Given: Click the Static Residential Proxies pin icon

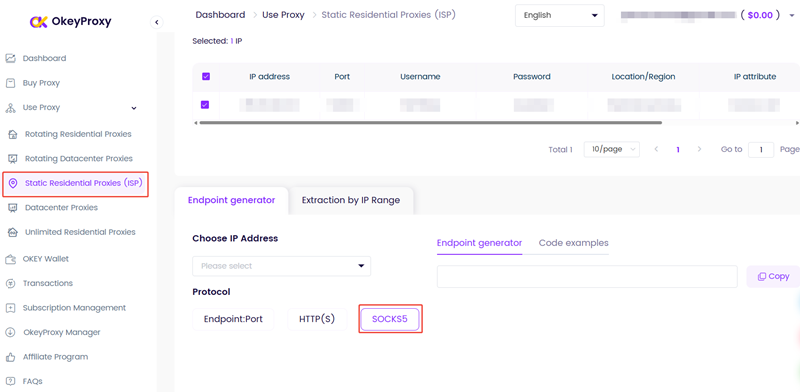Looking at the screenshot, I should tap(13, 183).
